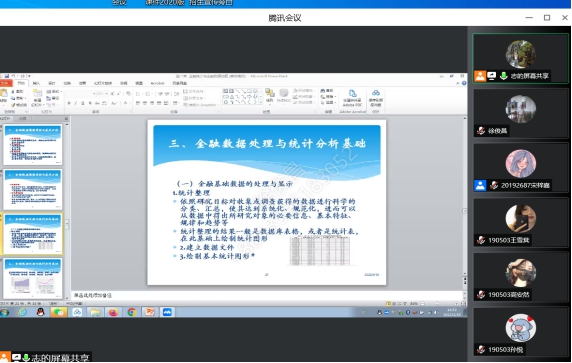Viewport: 572px width, 363px height.
Task: Open WeChat from the taskbar
Action: point(59,312)
